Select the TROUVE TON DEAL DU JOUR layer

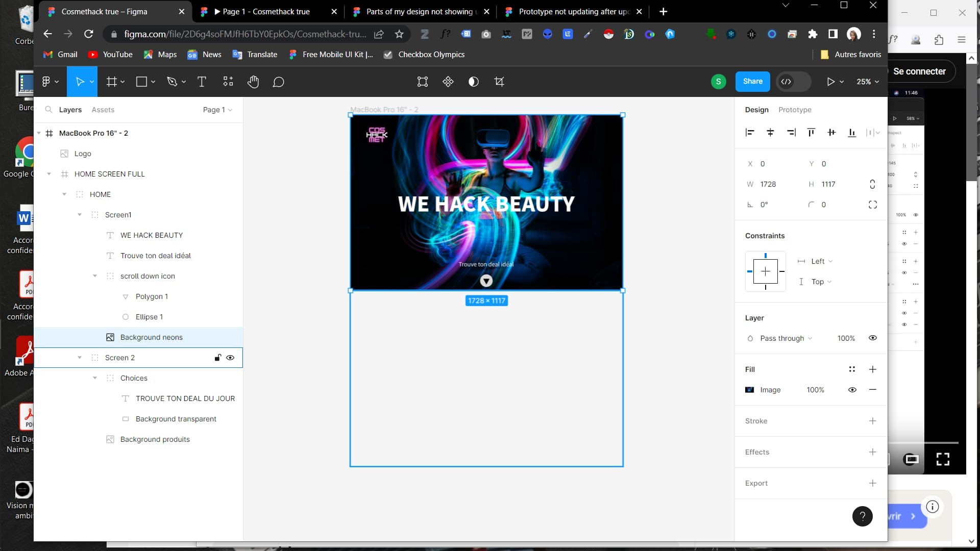point(138,398)
